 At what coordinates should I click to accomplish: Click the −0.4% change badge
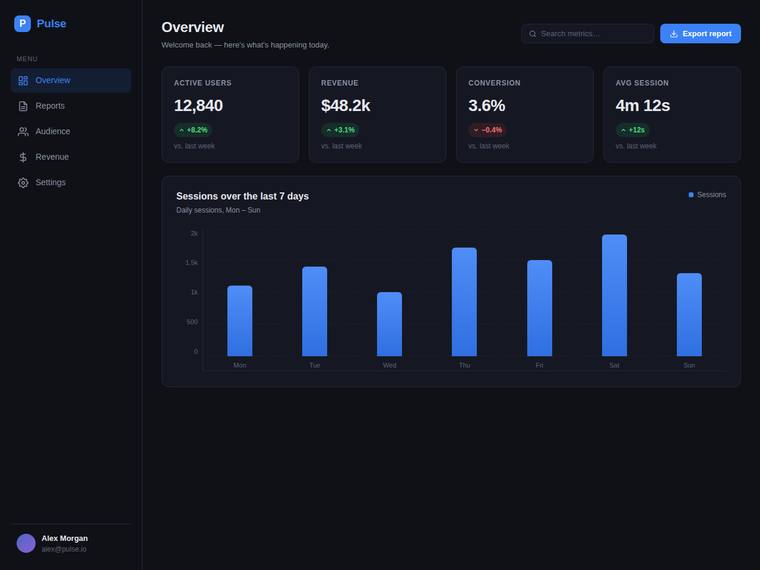pyautogui.click(x=488, y=130)
